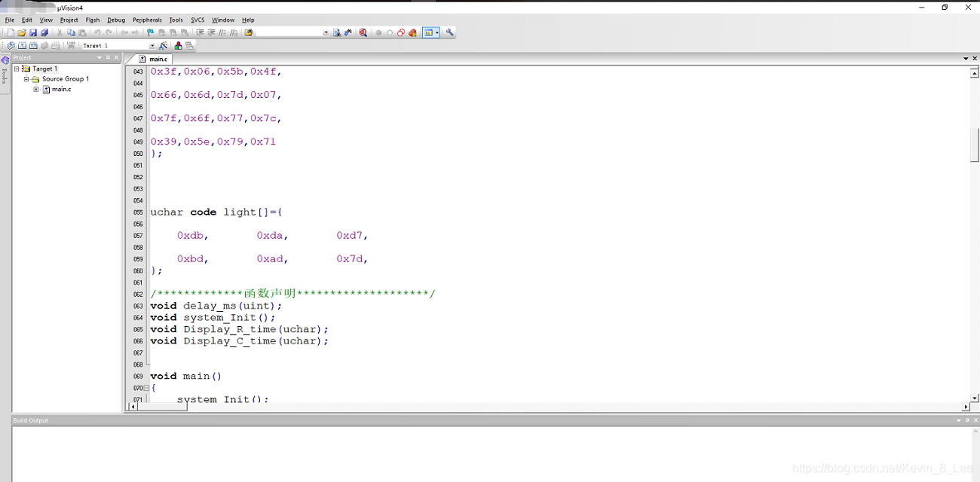Viewport: 980px width, 482px height.
Task: Collapse the Source Group 1 node
Action: coord(26,78)
